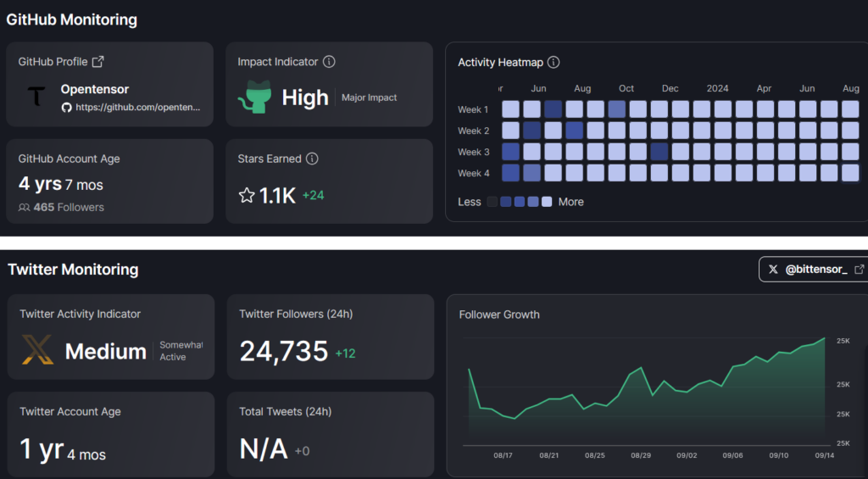Image resolution: width=868 pixels, height=479 pixels.
Task: Click the GitHub octocat icon before the URL
Action: point(66,108)
